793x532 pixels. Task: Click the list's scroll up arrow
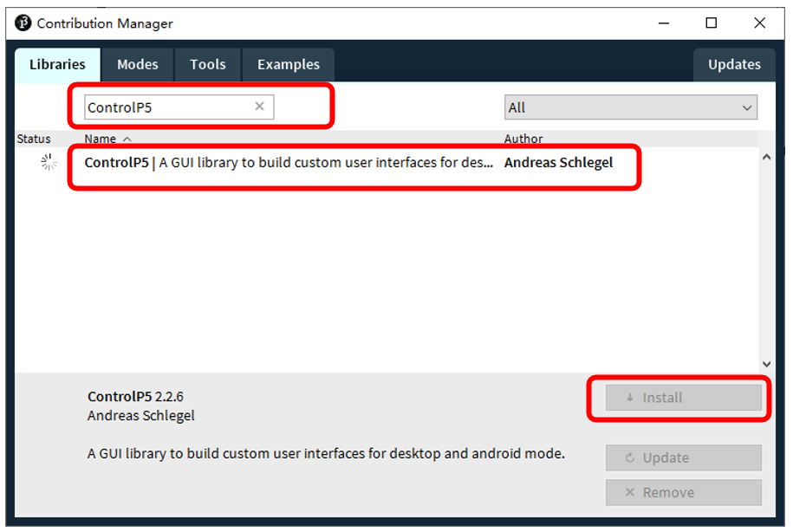click(x=766, y=158)
